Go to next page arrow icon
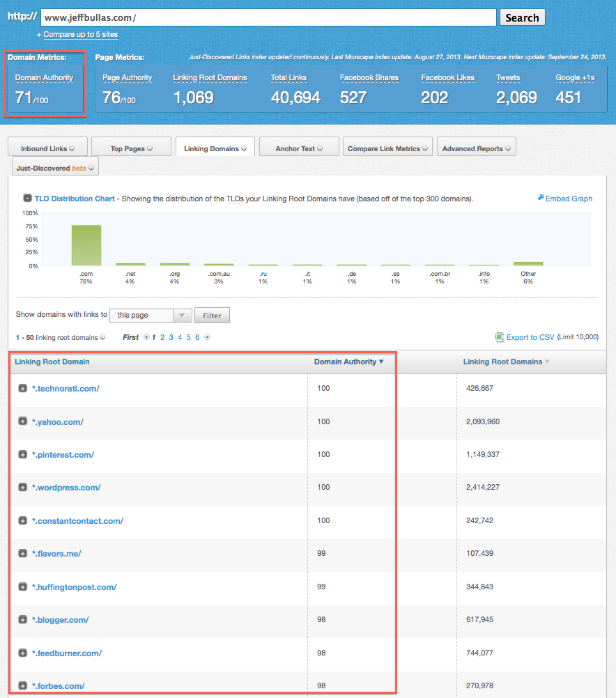This screenshot has width=616, height=698. point(207,337)
